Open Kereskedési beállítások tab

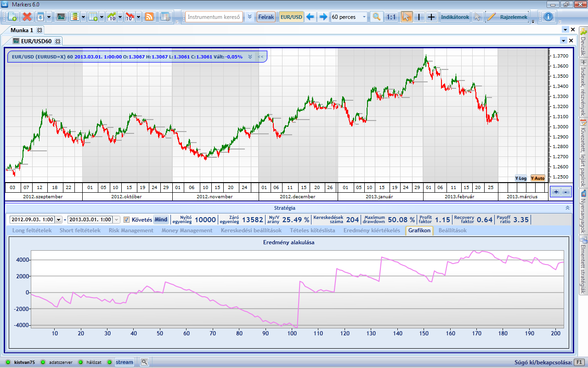coord(251,230)
